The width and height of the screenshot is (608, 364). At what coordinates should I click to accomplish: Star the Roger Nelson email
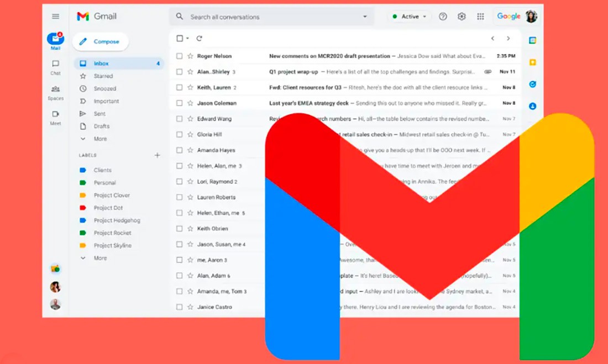point(190,56)
